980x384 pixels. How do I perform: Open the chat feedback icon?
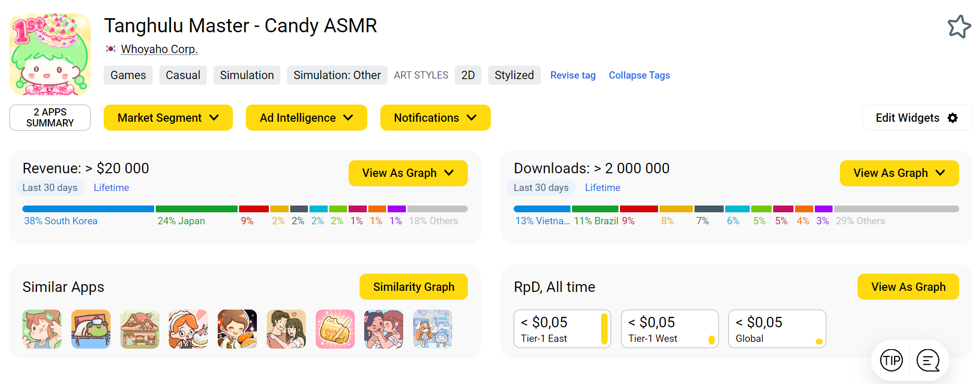[x=927, y=360]
